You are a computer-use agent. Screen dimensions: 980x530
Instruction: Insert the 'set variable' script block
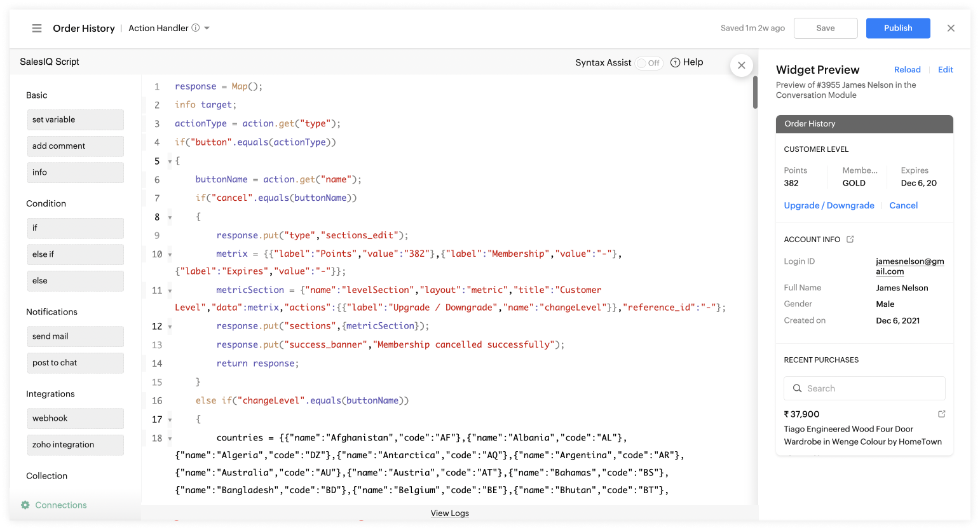(x=75, y=119)
